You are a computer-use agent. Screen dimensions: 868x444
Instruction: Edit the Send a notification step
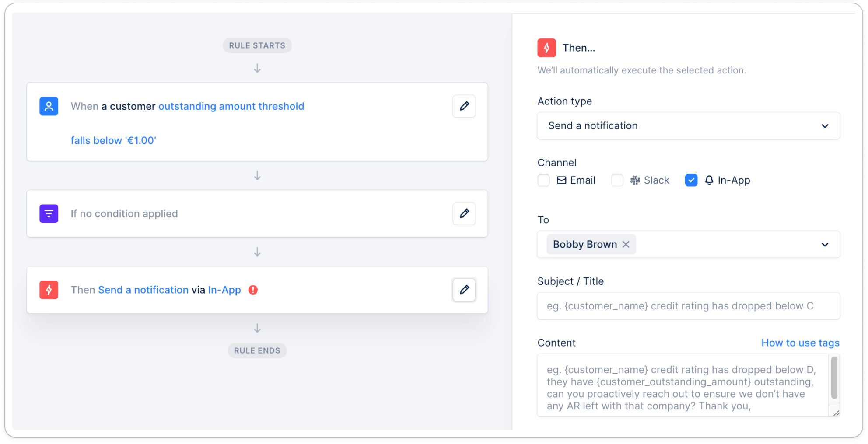pos(464,289)
